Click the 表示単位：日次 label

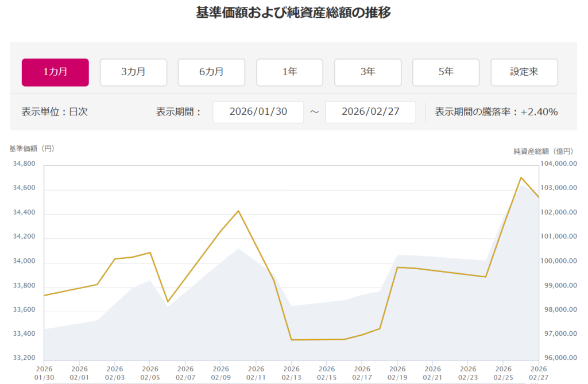[x=55, y=112]
